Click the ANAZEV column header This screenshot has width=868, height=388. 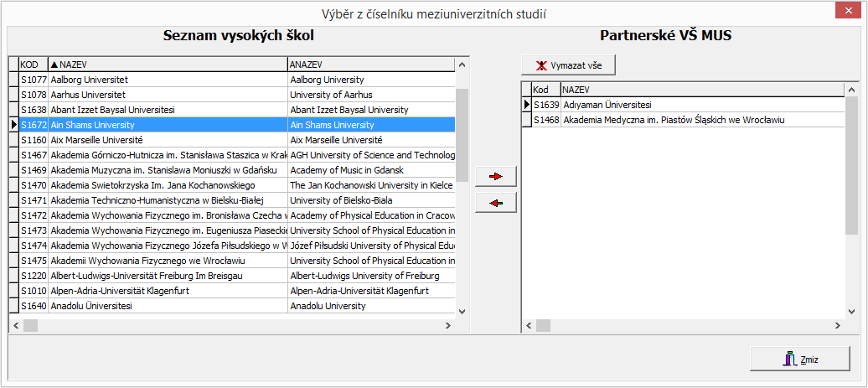point(369,65)
